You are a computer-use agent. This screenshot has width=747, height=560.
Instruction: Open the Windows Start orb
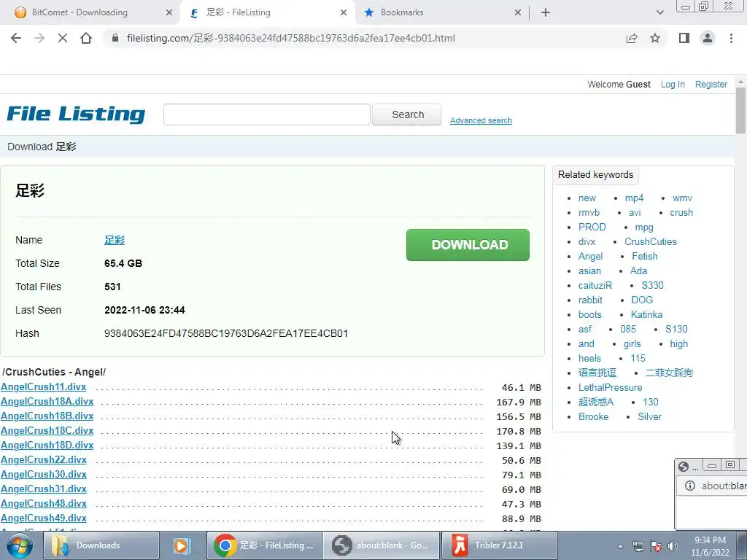[20, 545]
